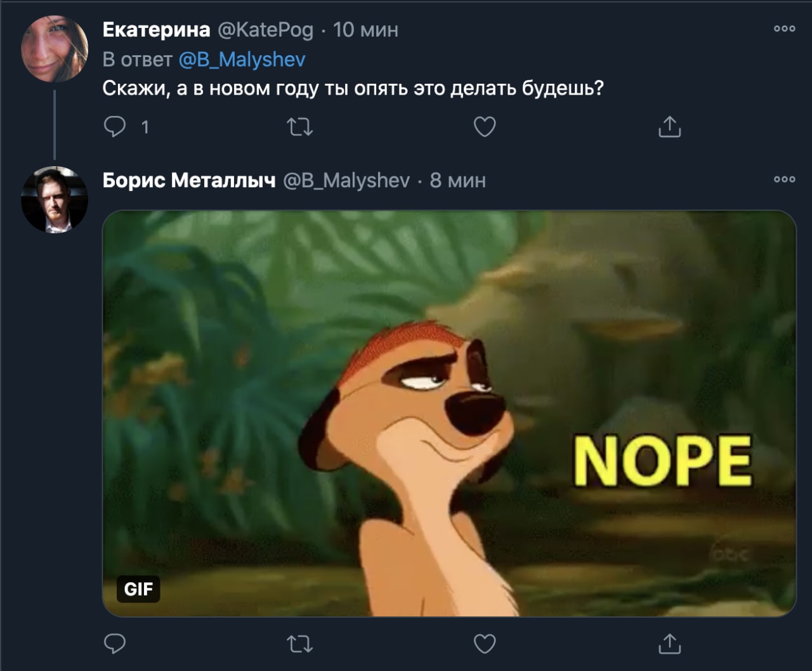Play the NOPE meerkat GIF
The height and width of the screenshot is (671, 812).
[449, 413]
